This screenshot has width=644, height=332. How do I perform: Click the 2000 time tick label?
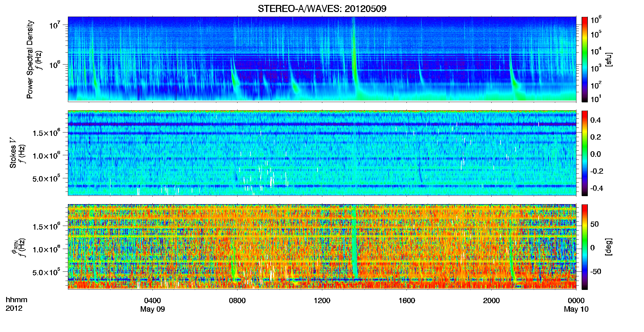pos(491,300)
